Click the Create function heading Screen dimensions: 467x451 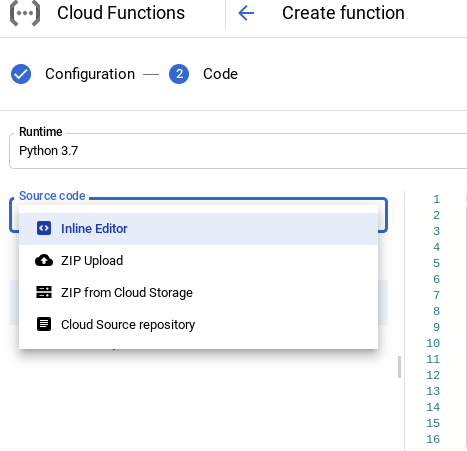point(343,13)
